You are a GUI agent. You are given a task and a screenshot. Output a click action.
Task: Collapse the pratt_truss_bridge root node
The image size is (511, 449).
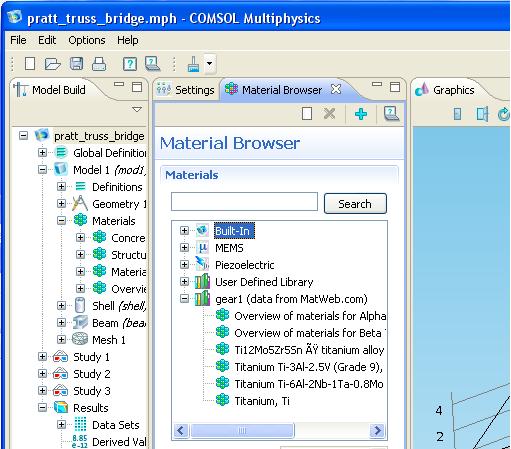23,136
